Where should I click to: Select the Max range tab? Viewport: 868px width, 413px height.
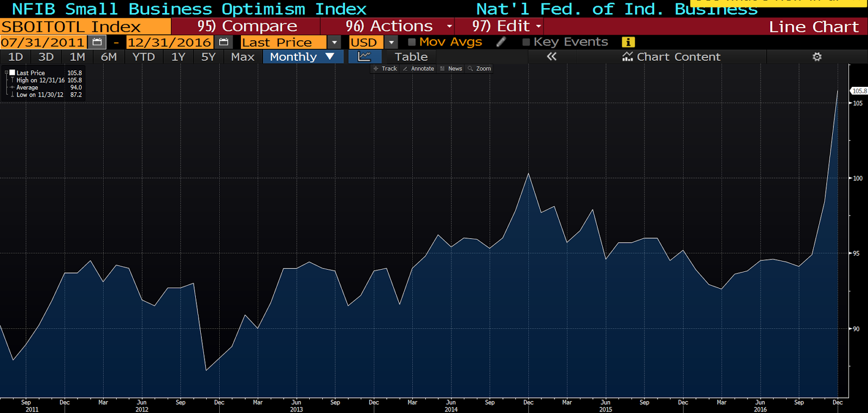242,56
